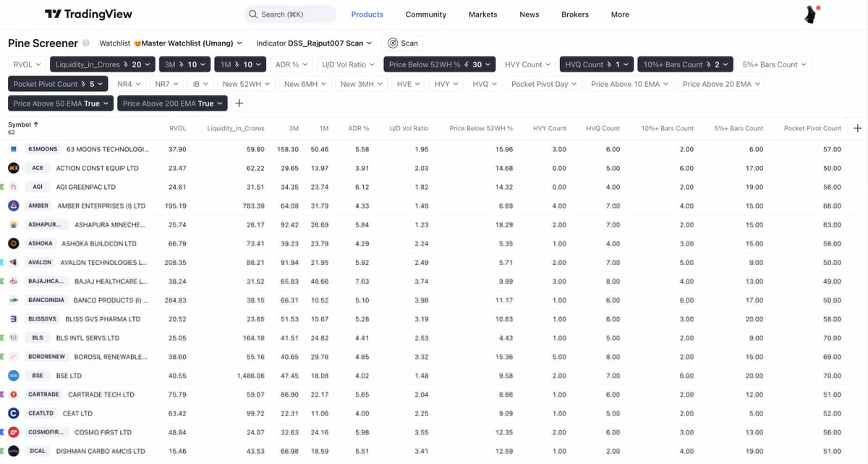Open the More menu
The image size is (868, 464).
click(x=620, y=14)
